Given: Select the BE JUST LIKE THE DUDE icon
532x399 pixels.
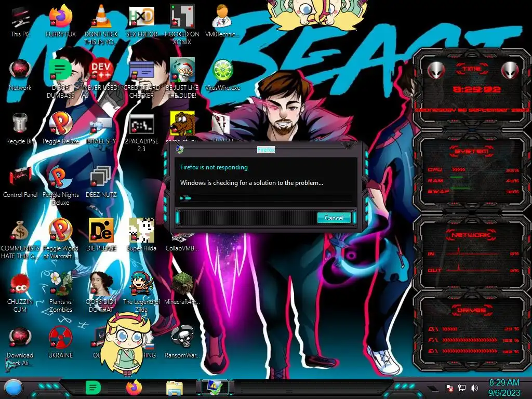Looking at the screenshot, I should (182, 78).
